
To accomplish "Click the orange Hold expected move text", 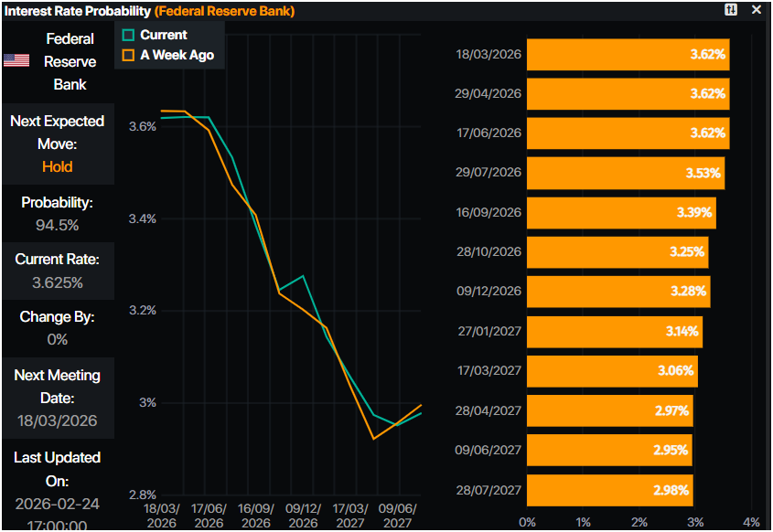I will tap(57, 166).
